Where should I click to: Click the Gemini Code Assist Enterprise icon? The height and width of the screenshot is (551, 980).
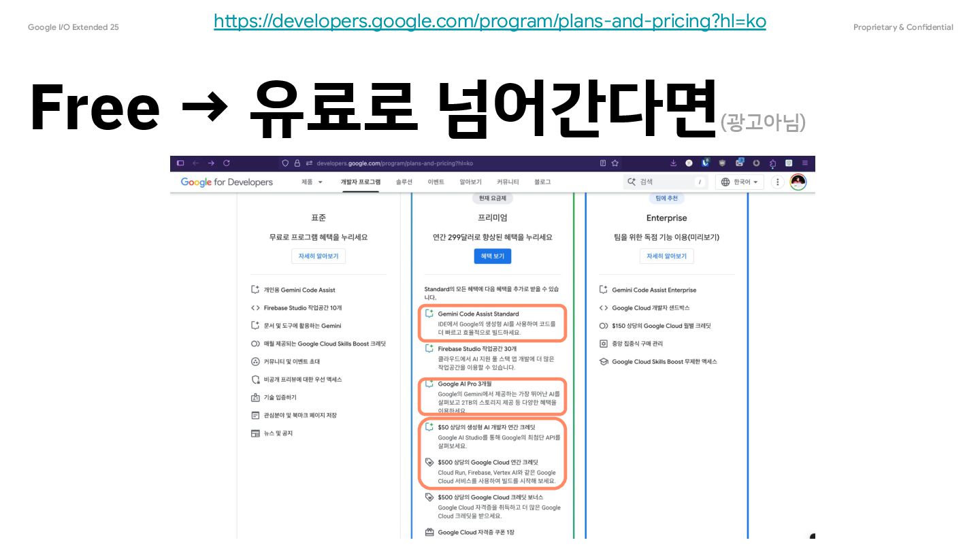coord(603,290)
